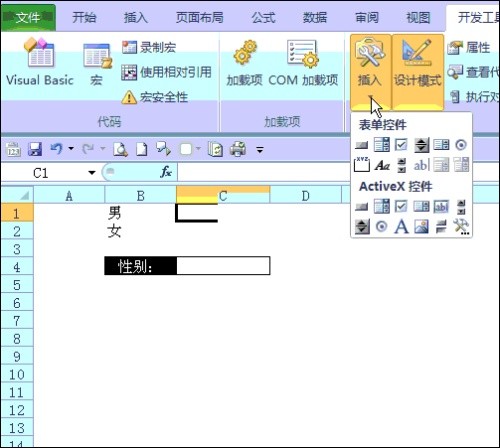Switch to the 数据 tab
The width and height of the screenshot is (500, 448).
[315, 17]
